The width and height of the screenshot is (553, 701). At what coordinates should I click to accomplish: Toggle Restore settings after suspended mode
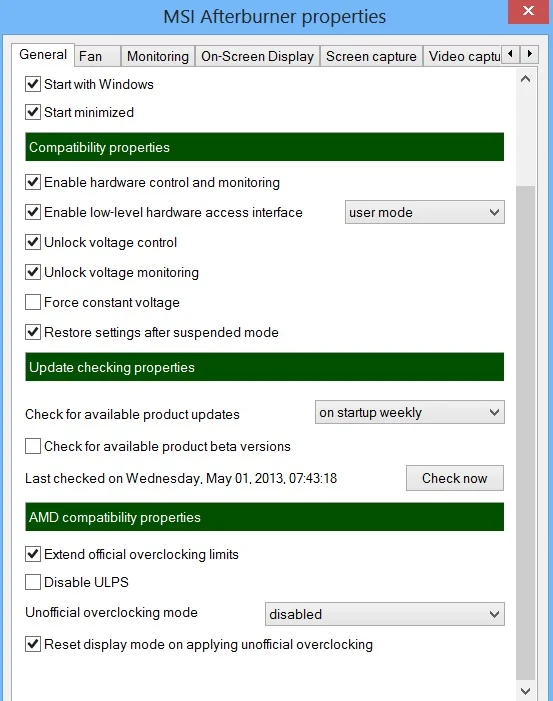coord(33,332)
